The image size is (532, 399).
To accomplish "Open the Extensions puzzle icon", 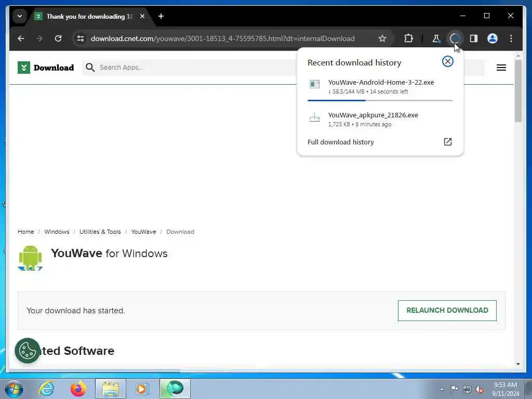I will (x=408, y=38).
